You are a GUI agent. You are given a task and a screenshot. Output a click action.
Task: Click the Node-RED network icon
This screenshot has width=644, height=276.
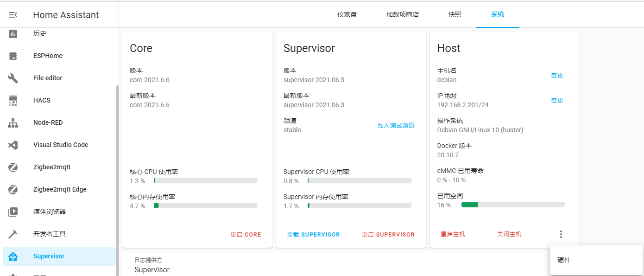13,122
